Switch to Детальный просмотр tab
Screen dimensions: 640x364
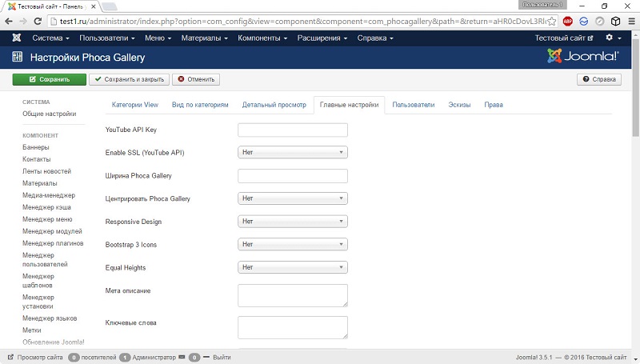(x=274, y=105)
